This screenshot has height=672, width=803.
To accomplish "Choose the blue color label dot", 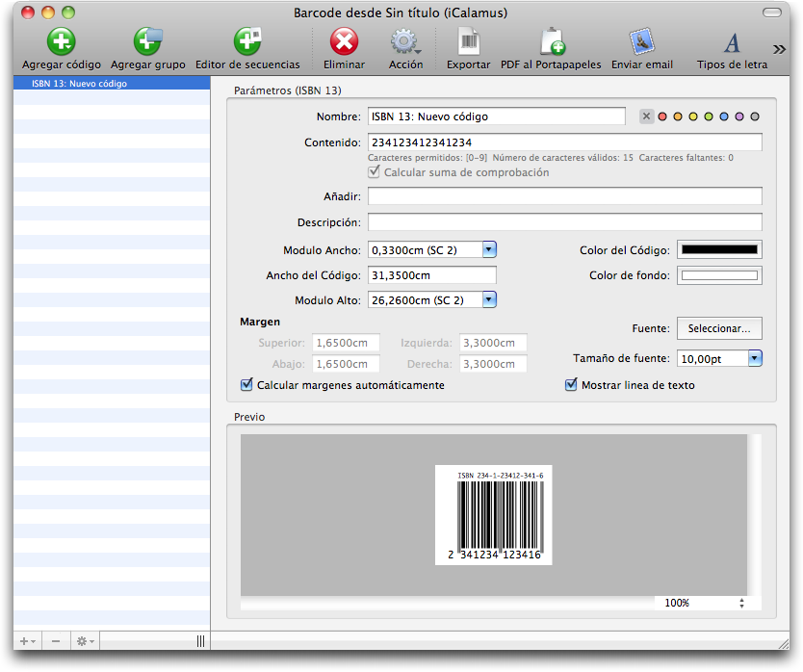I will tap(724, 116).
